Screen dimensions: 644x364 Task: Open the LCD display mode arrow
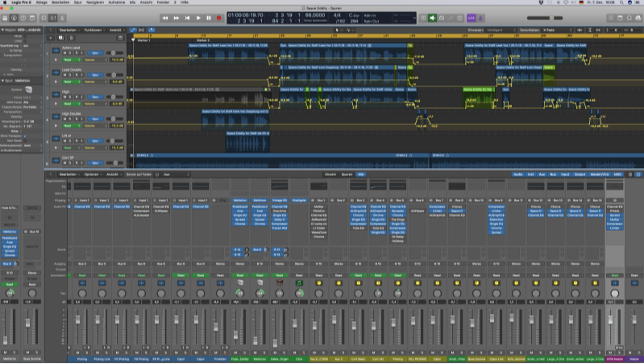click(414, 18)
